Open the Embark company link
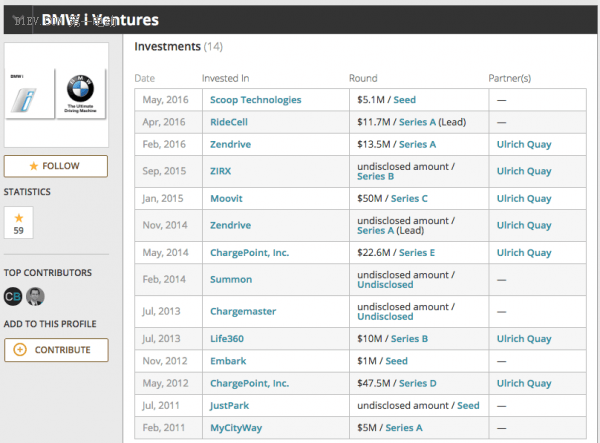The height and width of the screenshot is (443, 600). point(228,361)
